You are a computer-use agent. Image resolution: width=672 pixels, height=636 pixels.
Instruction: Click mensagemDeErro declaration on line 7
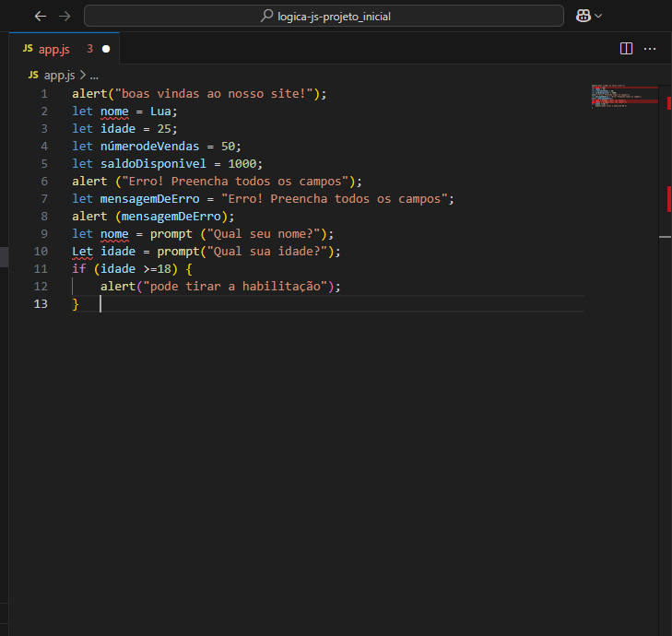149,199
